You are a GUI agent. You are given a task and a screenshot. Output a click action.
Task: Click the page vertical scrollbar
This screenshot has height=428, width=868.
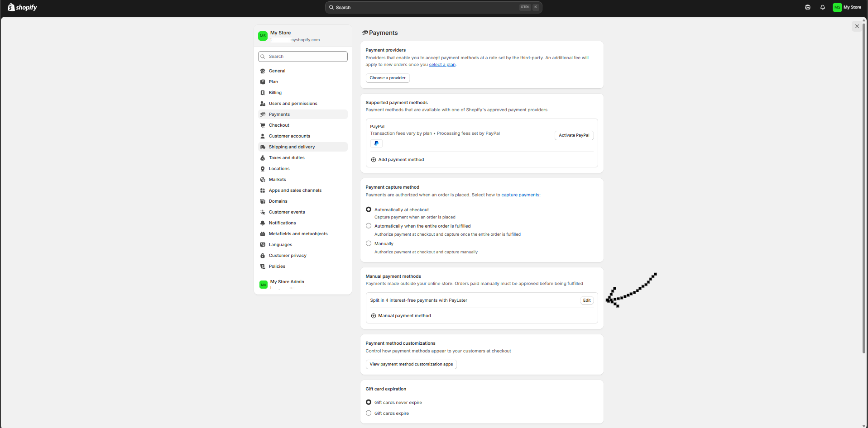point(864,188)
